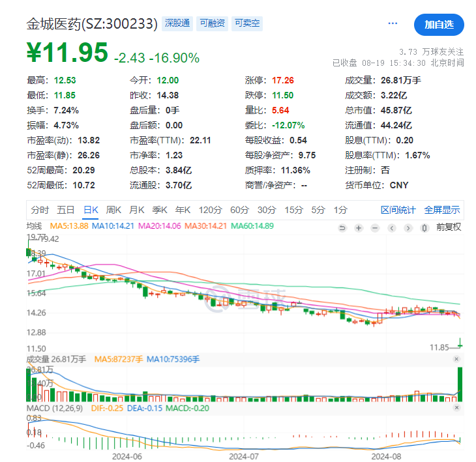Image resolution: width=476 pixels, height=462 pixels.
Task: Click the MA10:14.21 legend value
Action: 113,226
